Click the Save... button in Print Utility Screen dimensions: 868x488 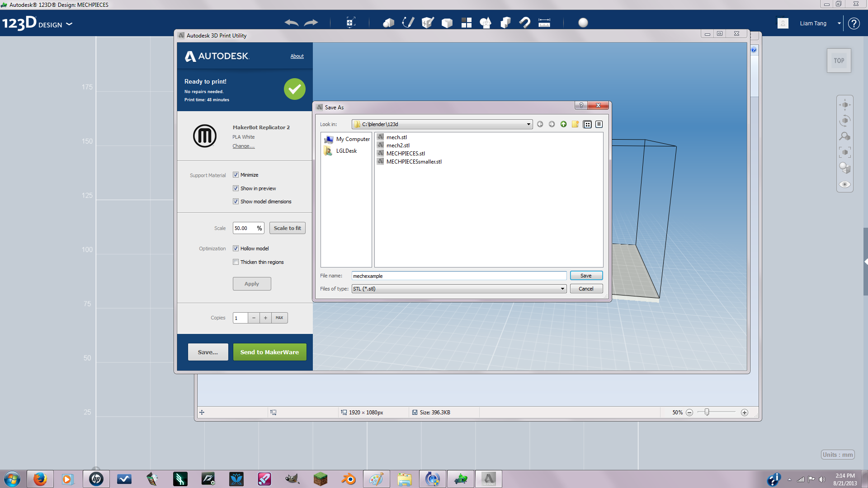click(x=208, y=352)
